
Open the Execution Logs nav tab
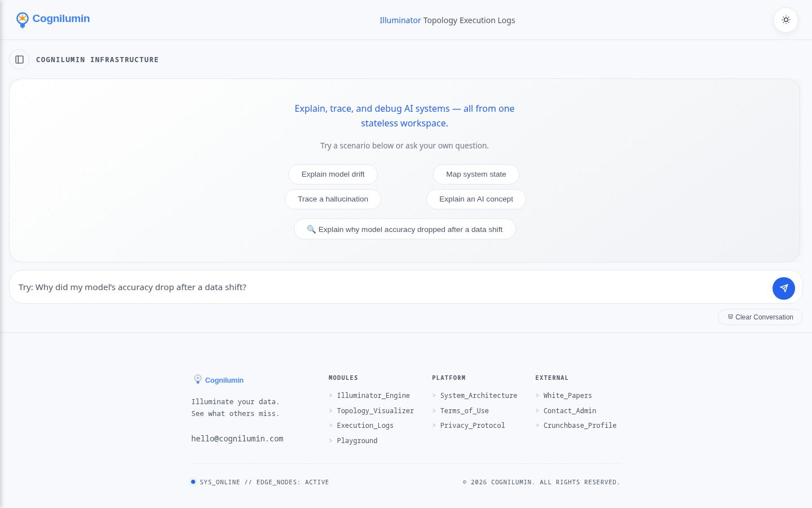tap(487, 20)
